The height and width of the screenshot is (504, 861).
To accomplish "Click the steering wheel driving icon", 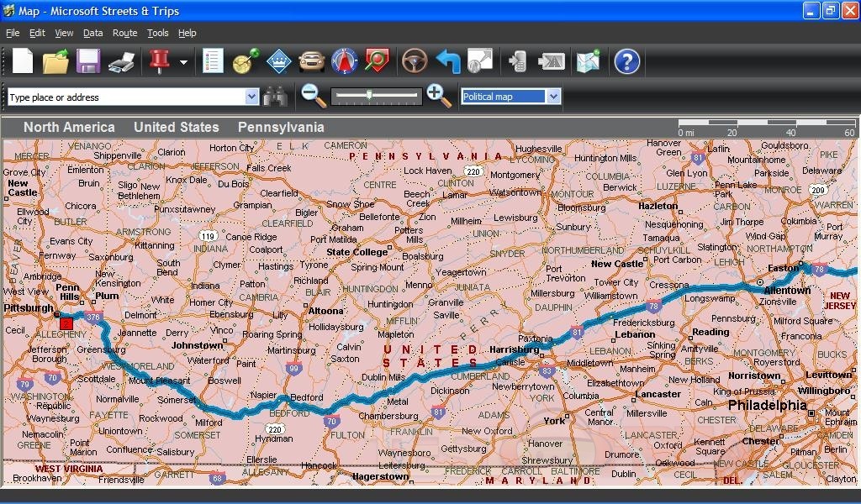I will [x=414, y=61].
